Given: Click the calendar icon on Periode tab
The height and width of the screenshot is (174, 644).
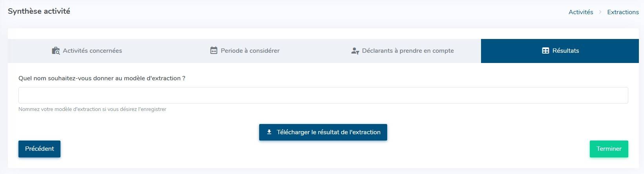Looking at the screenshot, I should tap(214, 50).
